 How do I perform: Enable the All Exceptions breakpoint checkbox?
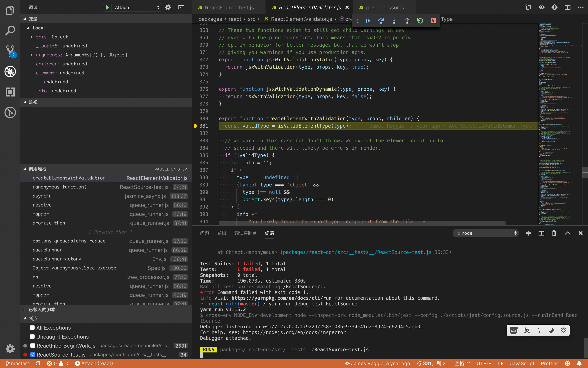coord(32,327)
